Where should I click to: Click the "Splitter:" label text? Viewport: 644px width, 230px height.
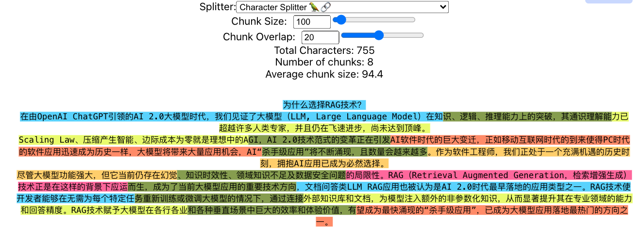coord(217,7)
